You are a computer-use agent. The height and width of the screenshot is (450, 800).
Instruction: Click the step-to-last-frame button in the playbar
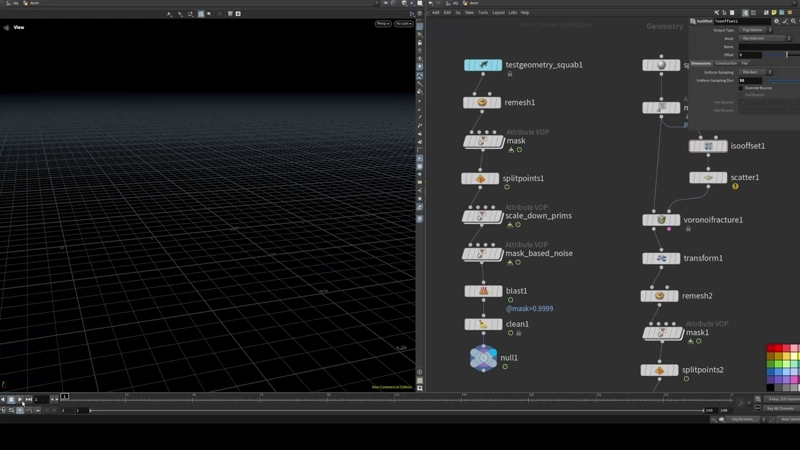pos(29,399)
